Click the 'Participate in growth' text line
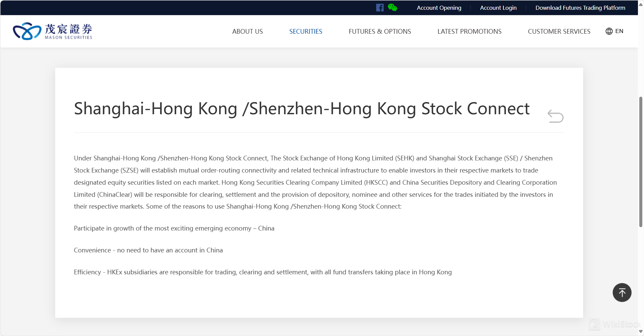Viewport: 644px width, 336px height. [174, 228]
